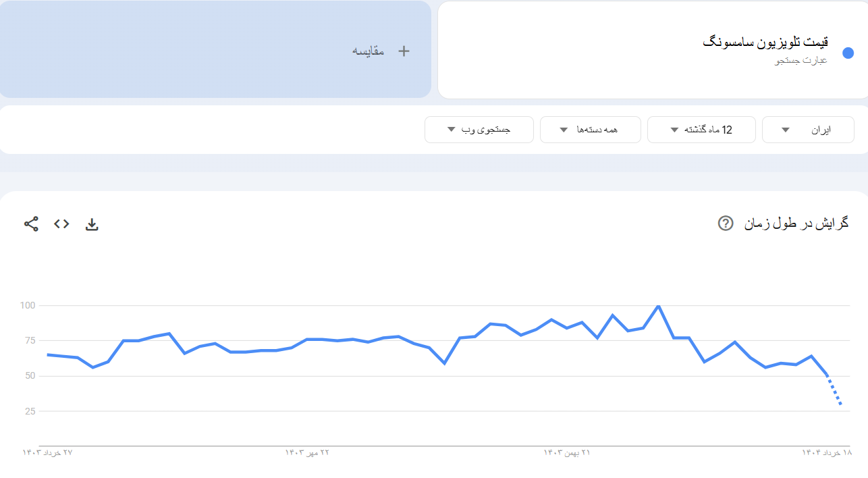Expand the 12 ماه گذشته time range dropdown
Screen dimensions: 868x478
pos(701,130)
